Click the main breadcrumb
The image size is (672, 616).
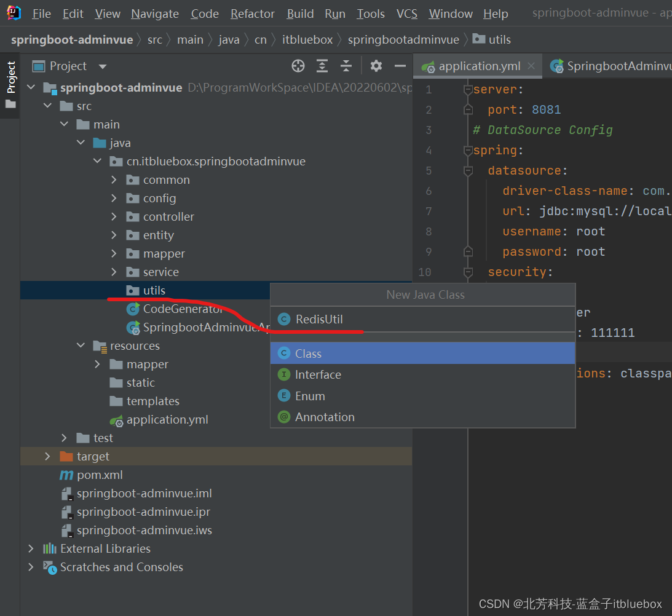[x=190, y=40]
